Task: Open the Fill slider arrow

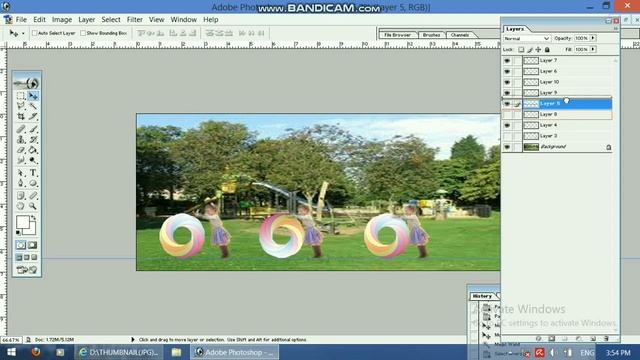Action: pos(593,49)
